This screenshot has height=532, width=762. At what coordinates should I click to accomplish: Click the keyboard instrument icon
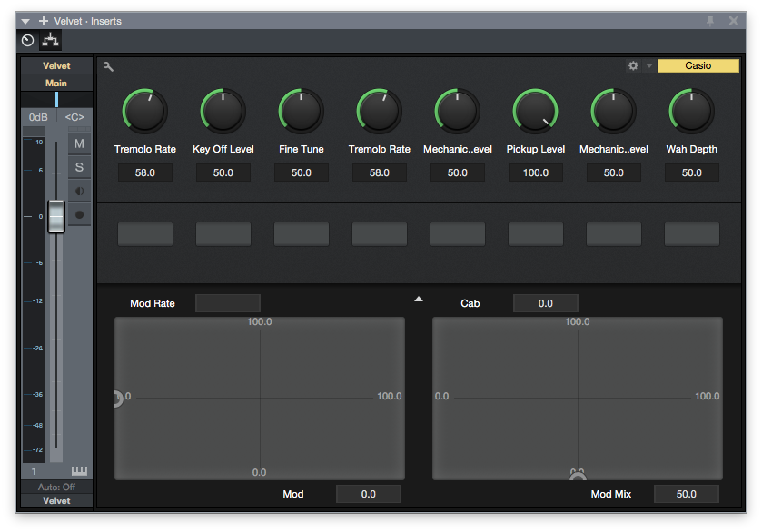[79, 471]
